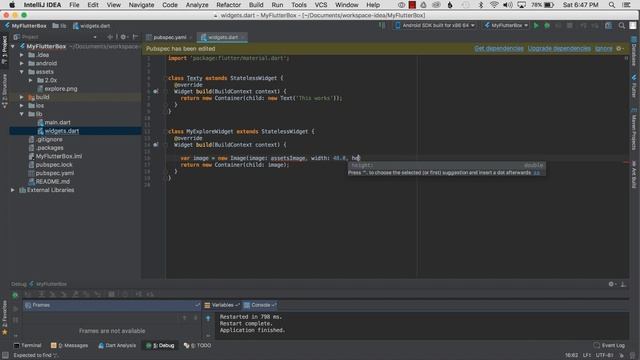Open the Project view settings gear
Viewport: 640px width, 360px height.
[x=123, y=37]
